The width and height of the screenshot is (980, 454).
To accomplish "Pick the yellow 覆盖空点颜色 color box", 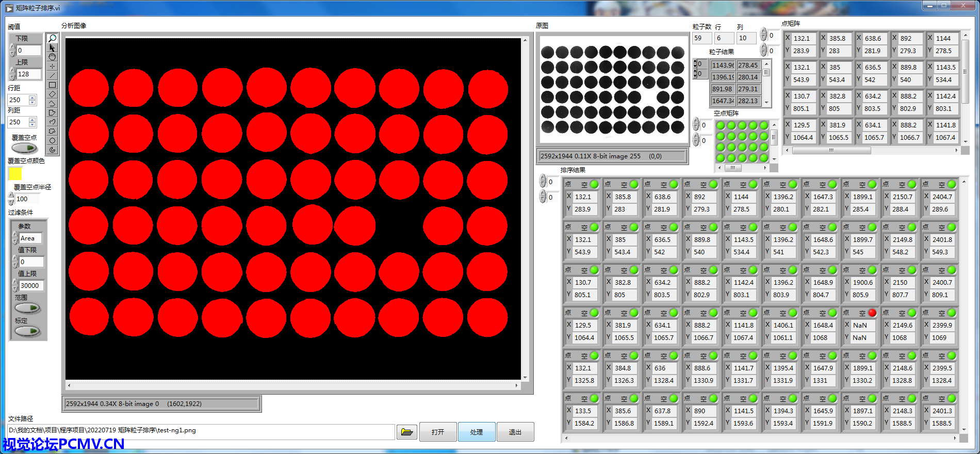I will click(x=15, y=174).
